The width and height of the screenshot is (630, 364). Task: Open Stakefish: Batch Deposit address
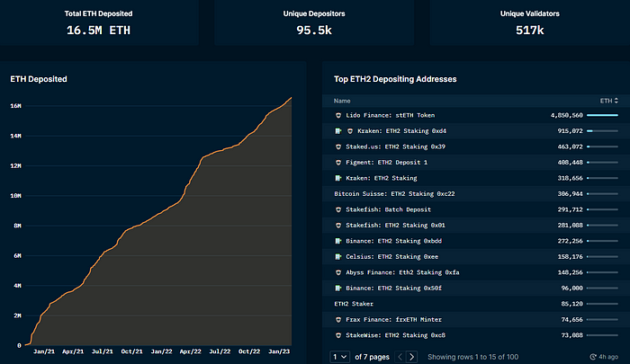(x=388, y=209)
